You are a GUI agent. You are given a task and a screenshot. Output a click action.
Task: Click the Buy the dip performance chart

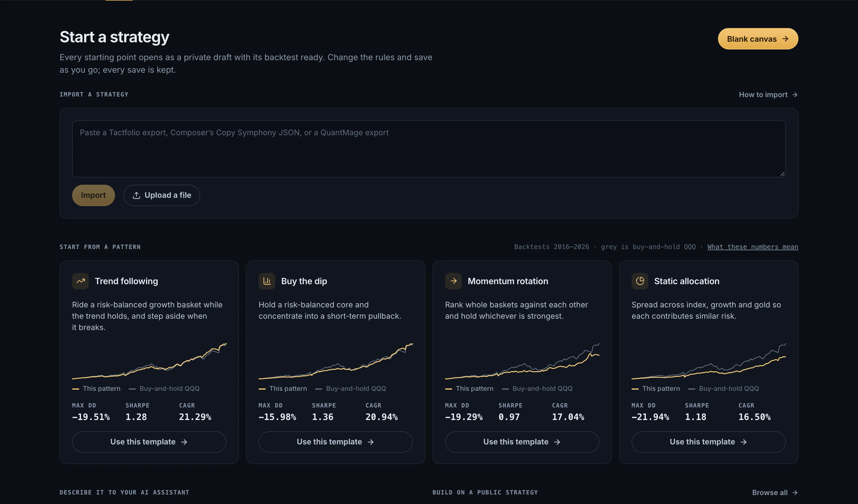coord(335,361)
